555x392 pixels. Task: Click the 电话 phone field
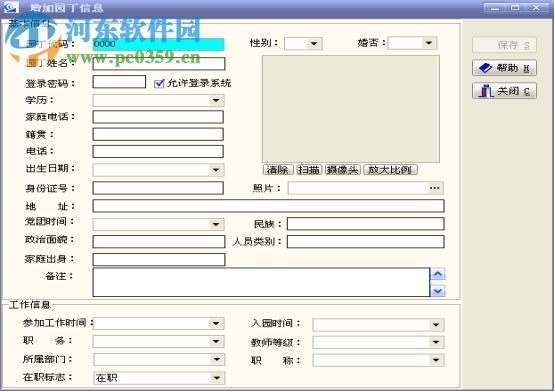pos(158,151)
